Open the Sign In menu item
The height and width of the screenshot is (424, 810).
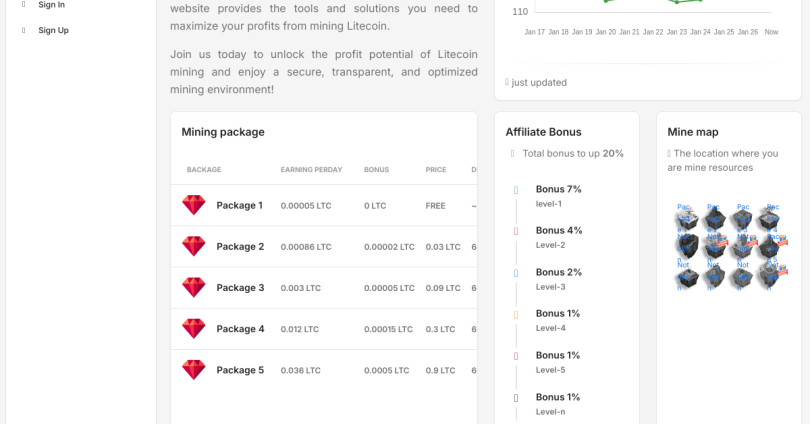coord(52,5)
